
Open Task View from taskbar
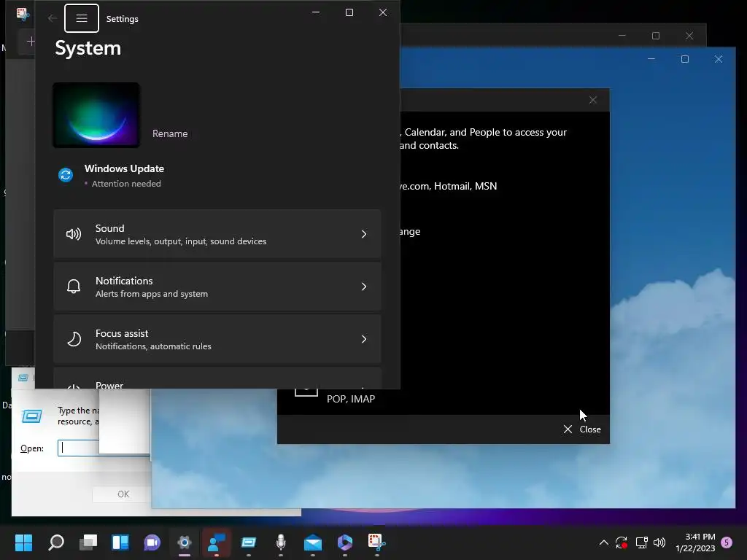[88, 542]
